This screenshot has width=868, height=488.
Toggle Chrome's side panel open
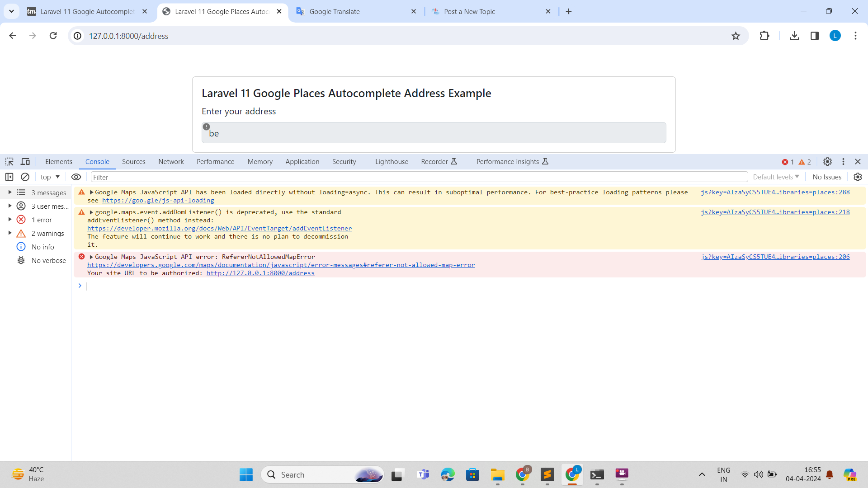pyautogui.click(x=815, y=36)
